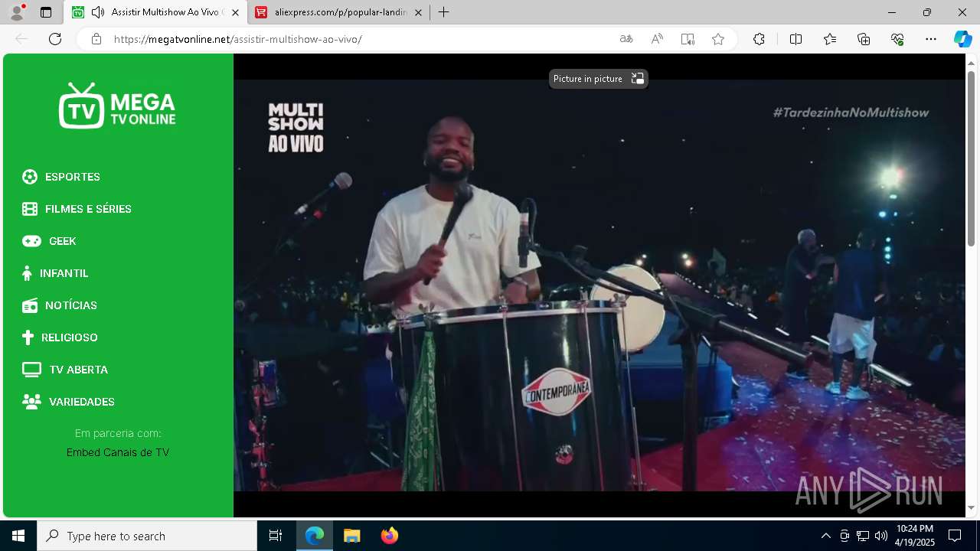Open the Windows Start menu
Image resolution: width=980 pixels, height=551 pixels.
click(18, 536)
